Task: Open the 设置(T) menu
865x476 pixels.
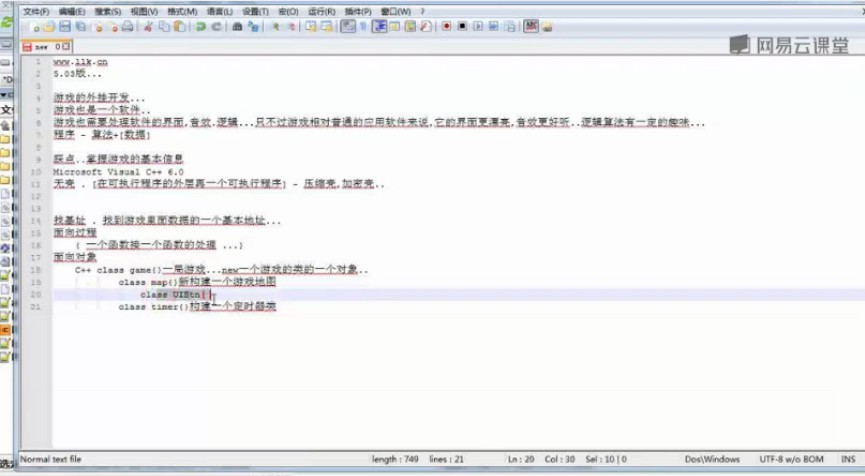Action: (255, 11)
